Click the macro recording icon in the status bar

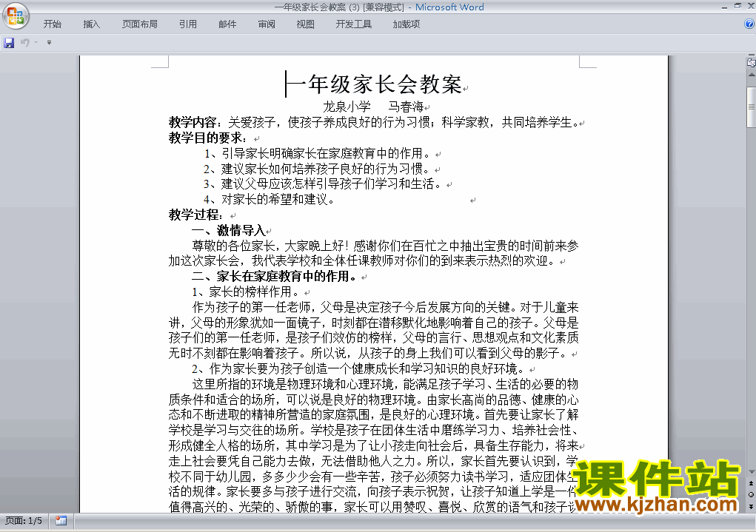tap(61, 521)
